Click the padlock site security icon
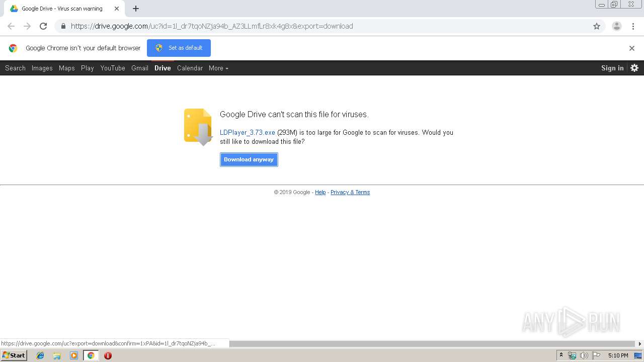Screen dimensions: 644x362 point(63,26)
